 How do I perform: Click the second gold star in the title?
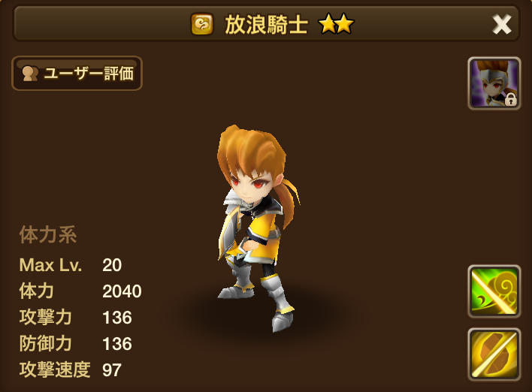[x=345, y=24]
